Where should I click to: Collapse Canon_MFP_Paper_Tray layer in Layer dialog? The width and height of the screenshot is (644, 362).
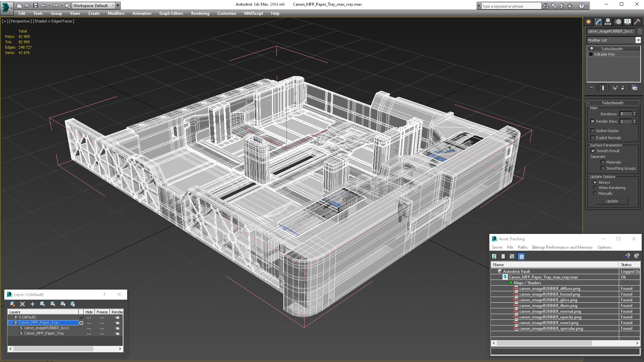click(x=10, y=323)
